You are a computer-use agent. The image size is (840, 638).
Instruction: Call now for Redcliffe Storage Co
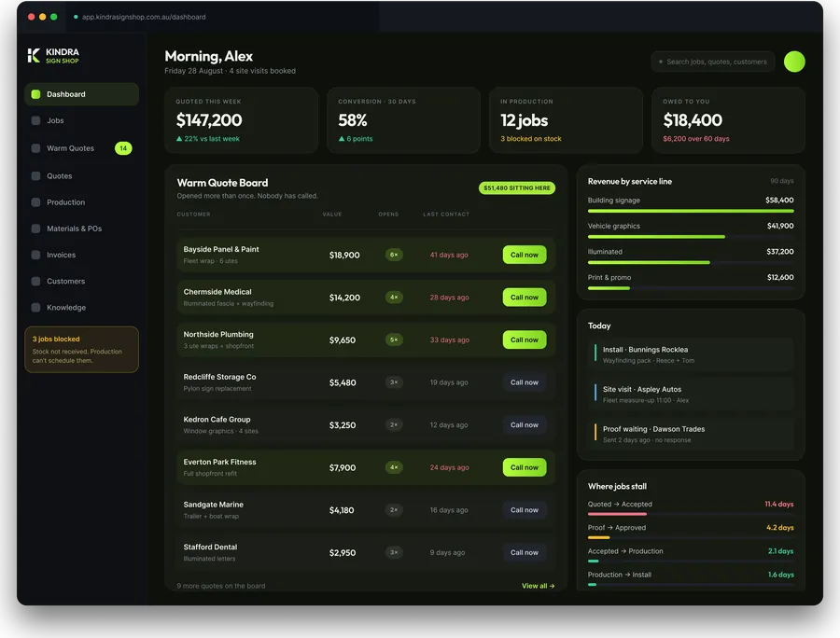click(525, 382)
